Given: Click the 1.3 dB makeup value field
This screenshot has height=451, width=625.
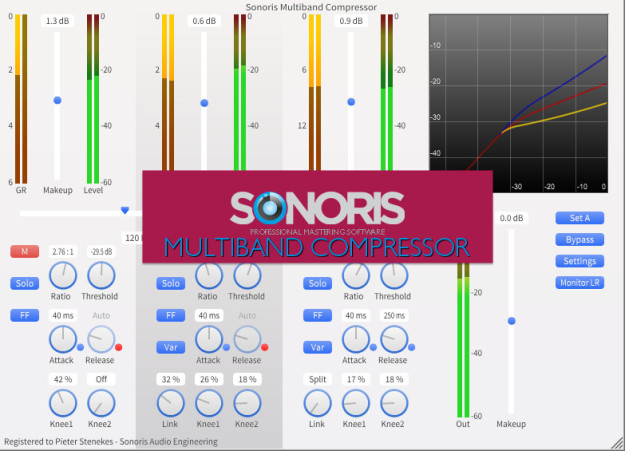Looking at the screenshot, I should click(57, 21).
